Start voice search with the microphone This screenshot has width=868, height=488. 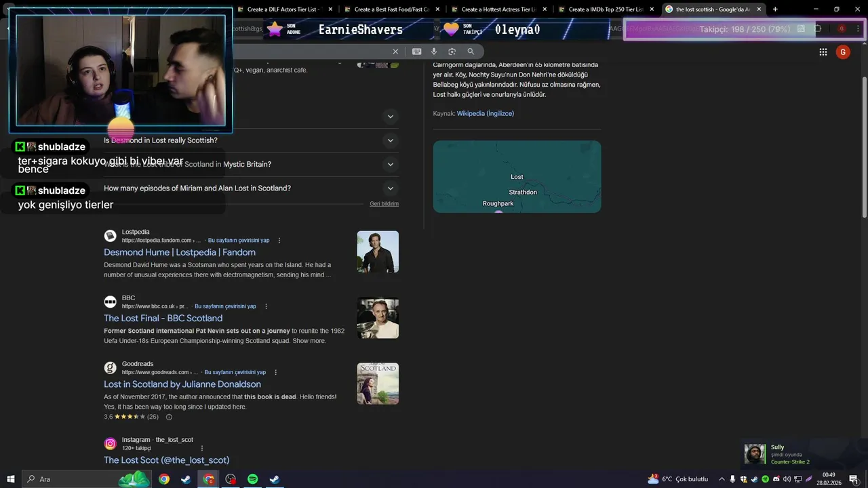pyautogui.click(x=434, y=52)
